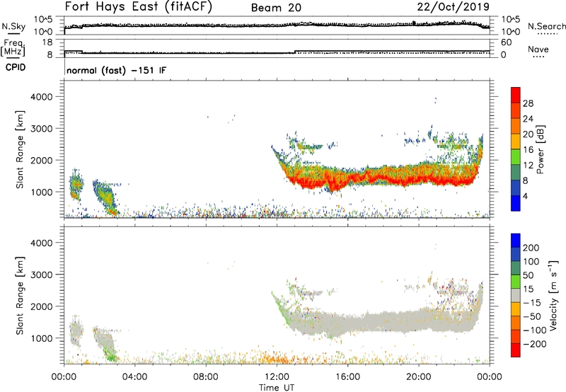Click the "4000" tick in the power panel

pyautogui.click(x=42, y=97)
